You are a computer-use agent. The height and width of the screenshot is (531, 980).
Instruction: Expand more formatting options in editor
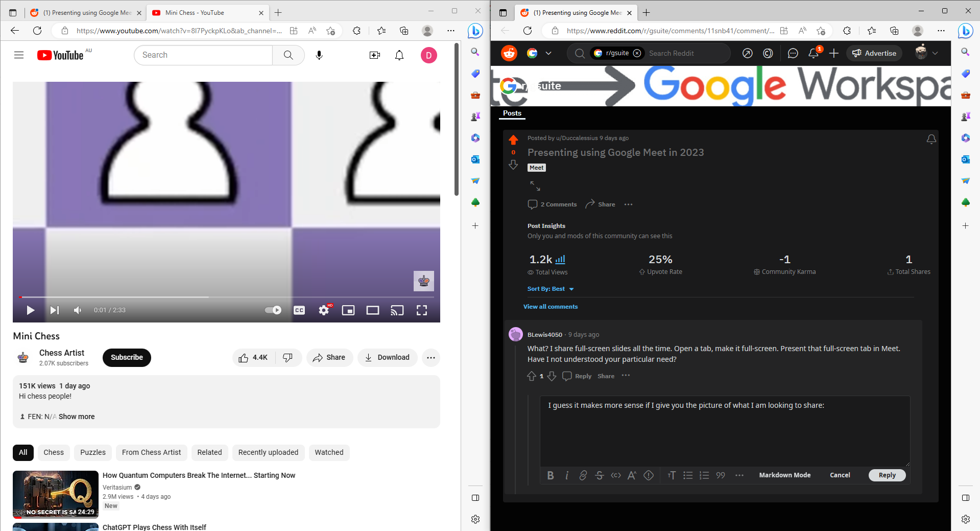(739, 475)
